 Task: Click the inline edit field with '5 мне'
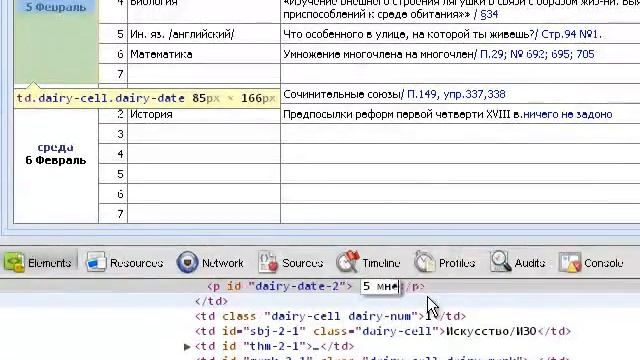point(380,287)
